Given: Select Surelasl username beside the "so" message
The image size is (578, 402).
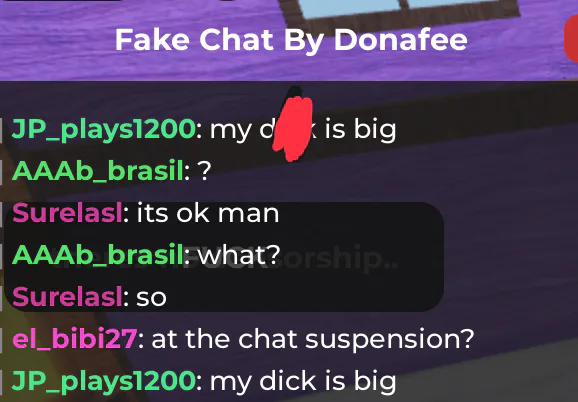Looking at the screenshot, I should pyautogui.click(x=67, y=297).
